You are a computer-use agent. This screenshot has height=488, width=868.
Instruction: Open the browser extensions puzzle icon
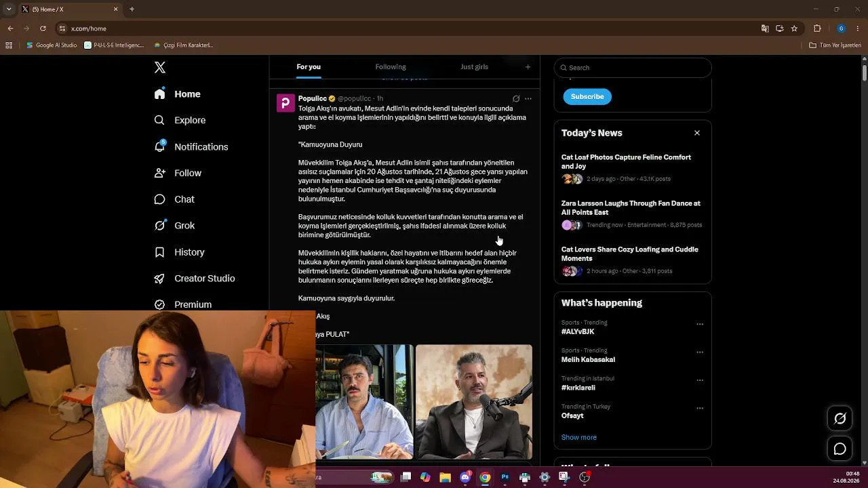pos(817,28)
